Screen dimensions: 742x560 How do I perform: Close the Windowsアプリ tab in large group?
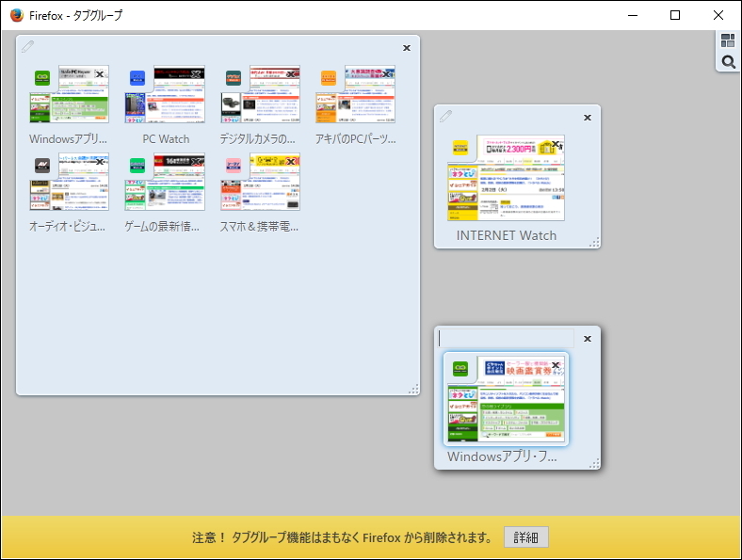point(100,73)
